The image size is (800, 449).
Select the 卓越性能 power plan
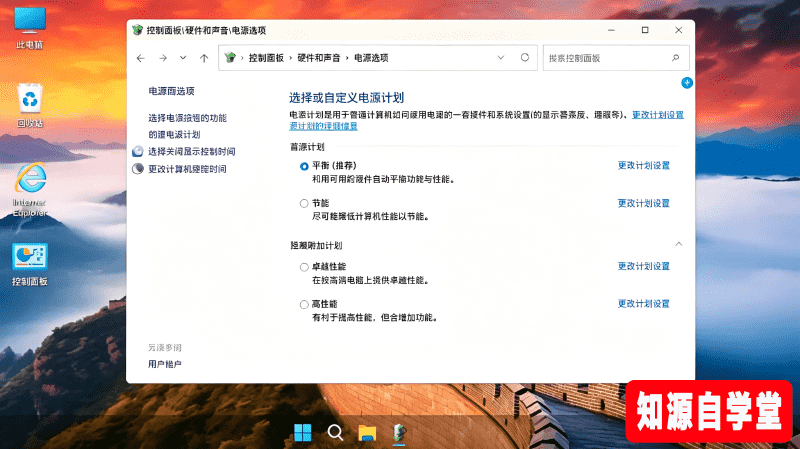(x=304, y=267)
